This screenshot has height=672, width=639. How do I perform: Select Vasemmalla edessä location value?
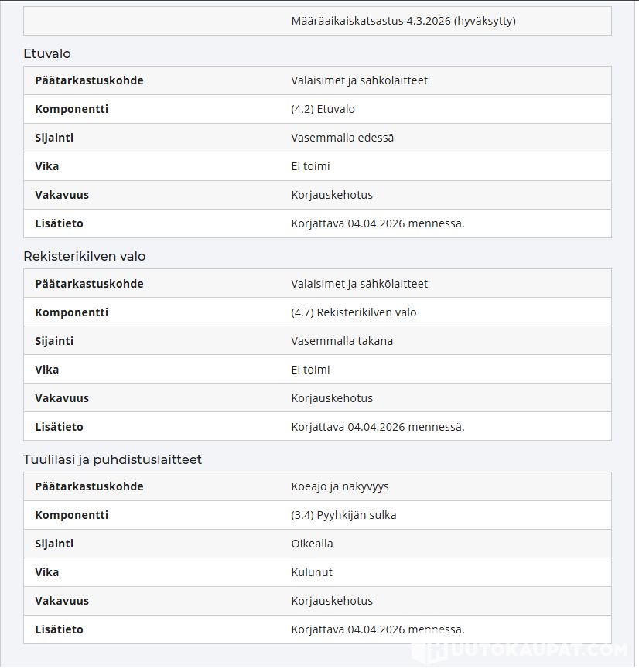342,138
